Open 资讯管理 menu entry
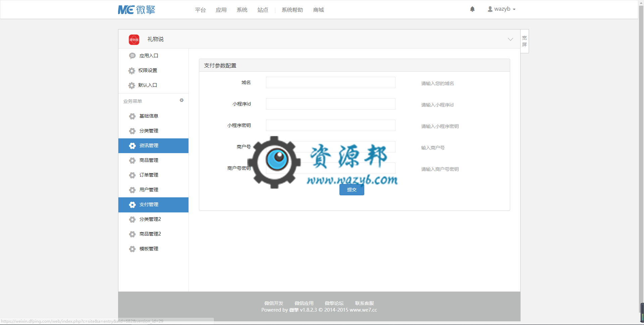This screenshot has height=325, width=644. 153,146
